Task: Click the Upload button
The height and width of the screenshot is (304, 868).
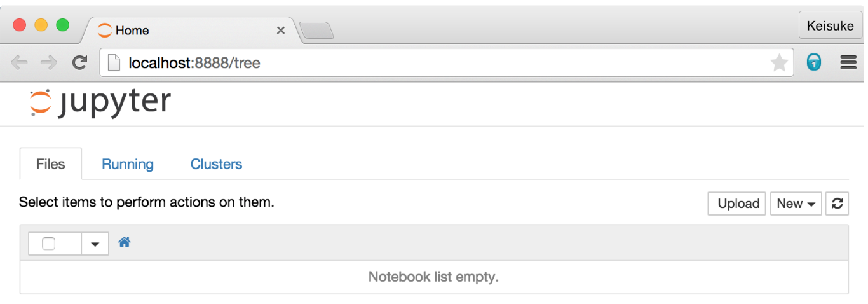Action: coord(736,204)
